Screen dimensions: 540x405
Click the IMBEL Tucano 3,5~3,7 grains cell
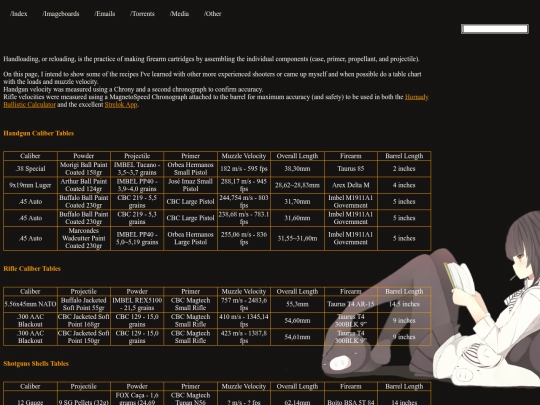[x=137, y=169]
